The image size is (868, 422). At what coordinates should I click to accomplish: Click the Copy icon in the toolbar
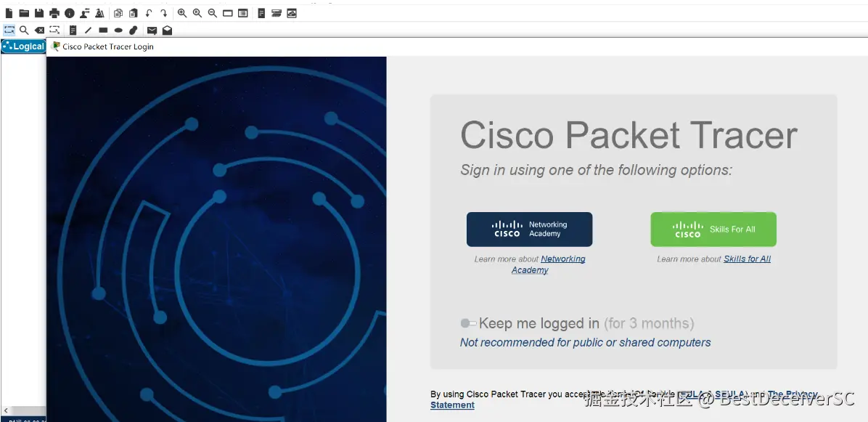[118, 13]
